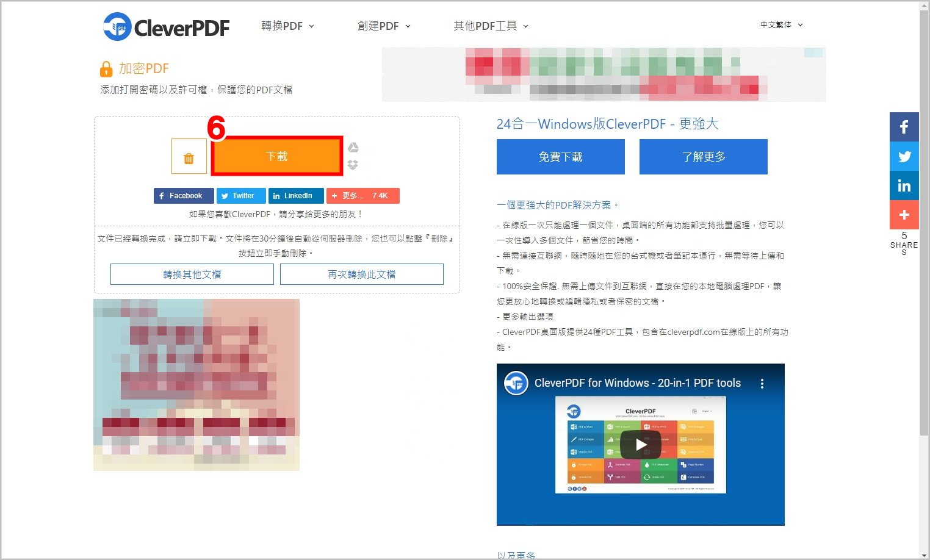This screenshot has height=560, width=930.
Task: Click the 加密PDF page title
Action: [144, 68]
